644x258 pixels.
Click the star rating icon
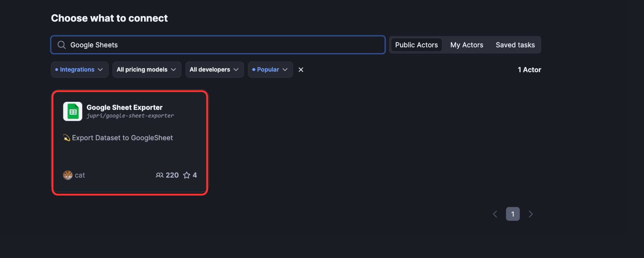point(187,175)
